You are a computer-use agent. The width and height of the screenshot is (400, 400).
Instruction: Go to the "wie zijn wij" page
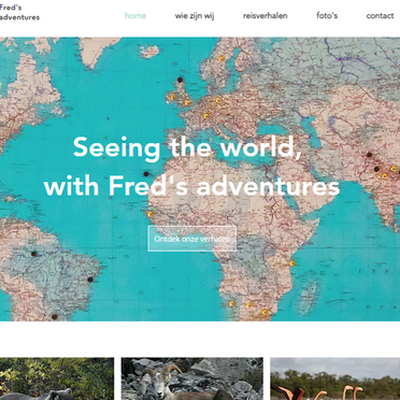click(x=194, y=16)
